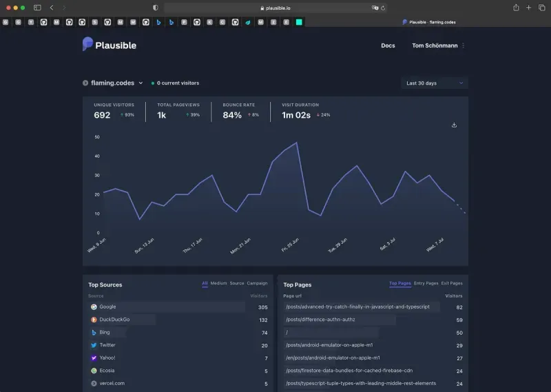Reload the page with the refresh icon
Viewport: 551px width, 392px height.
click(x=383, y=8)
